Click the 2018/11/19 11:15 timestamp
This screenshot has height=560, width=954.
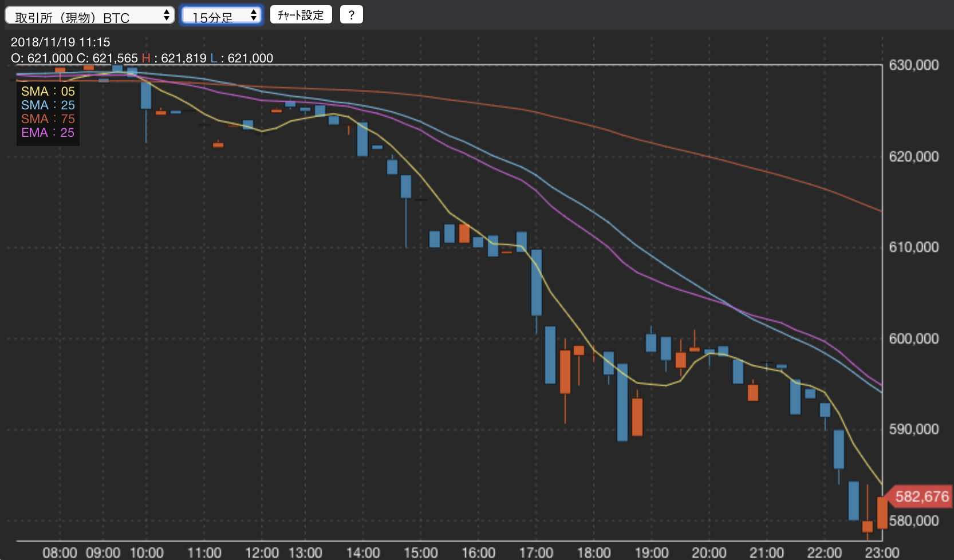[60, 42]
